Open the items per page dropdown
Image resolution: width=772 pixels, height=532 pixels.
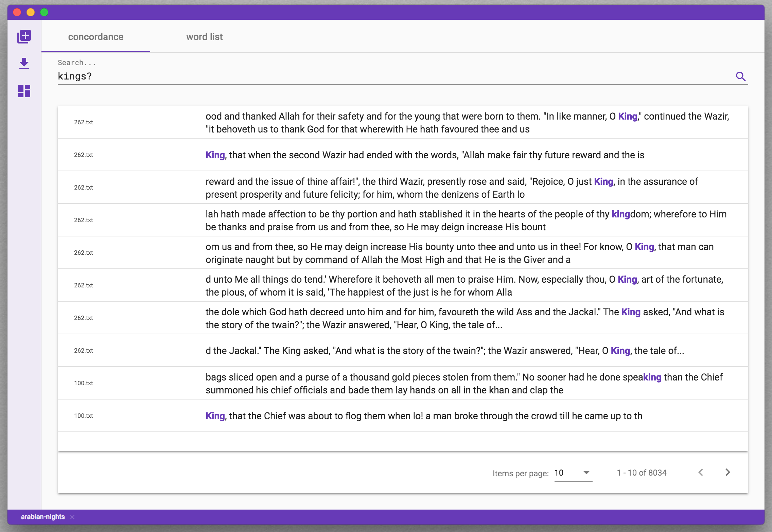(x=573, y=473)
